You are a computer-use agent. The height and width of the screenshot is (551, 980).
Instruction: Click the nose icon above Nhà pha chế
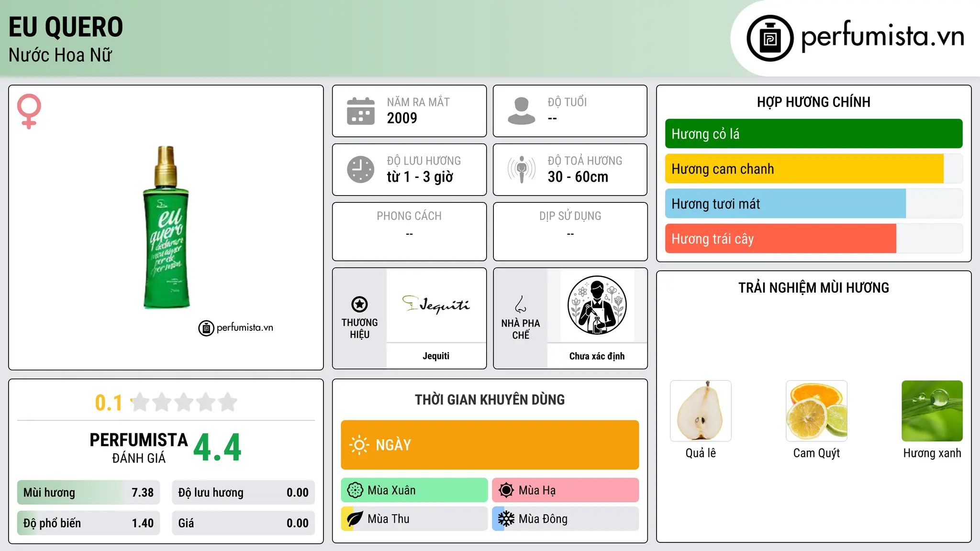pyautogui.click(x=521, y=304)
